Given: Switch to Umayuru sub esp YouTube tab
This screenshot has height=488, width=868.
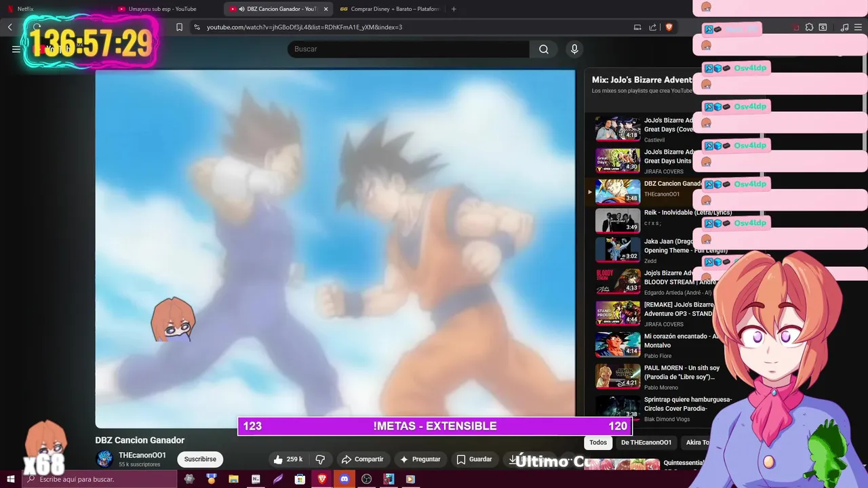Looking at the screenshot, I should pos(166,9).
